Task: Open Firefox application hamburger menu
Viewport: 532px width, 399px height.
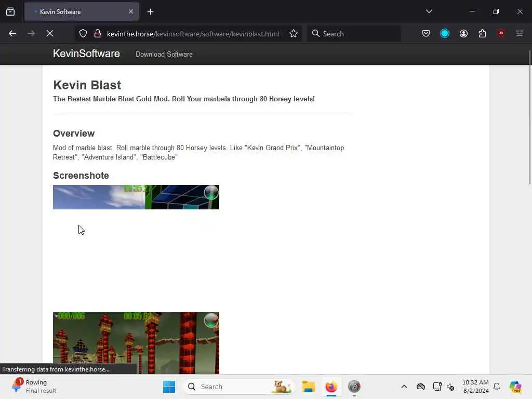Action: (x=520, y=33)
